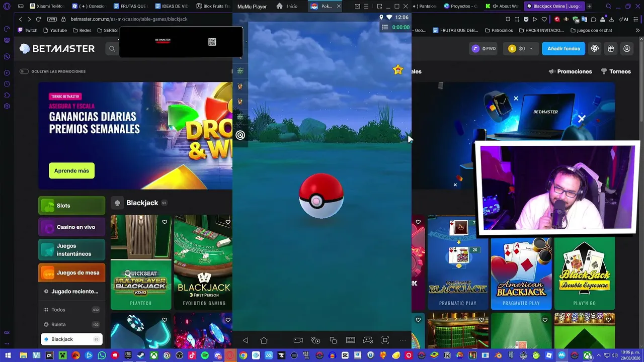Open browser AI assistant button

(623, 19)
